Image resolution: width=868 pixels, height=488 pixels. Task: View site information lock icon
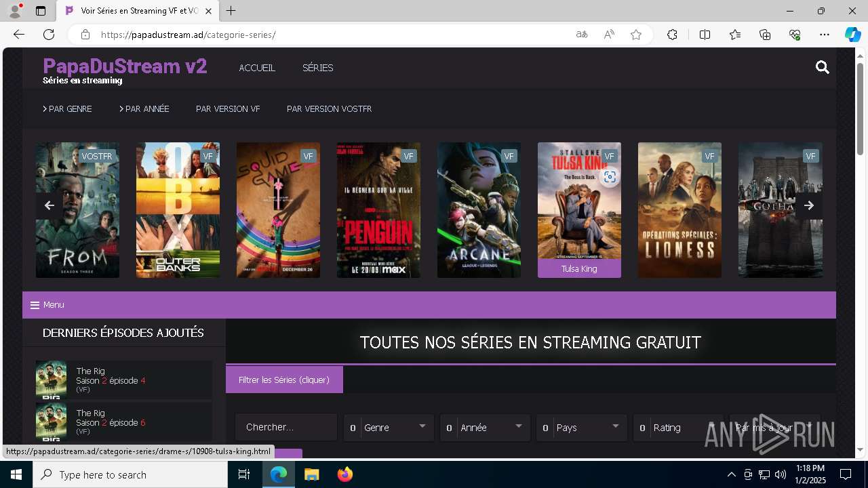(x=85, y=35)
